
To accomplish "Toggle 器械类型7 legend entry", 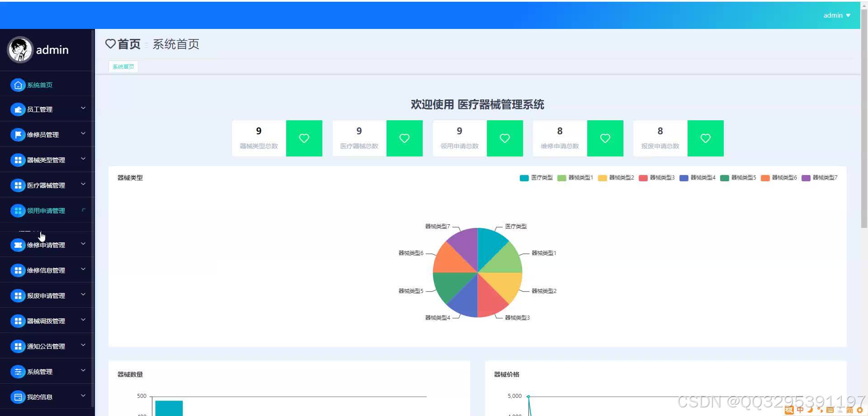I will [x=819, y=178].
